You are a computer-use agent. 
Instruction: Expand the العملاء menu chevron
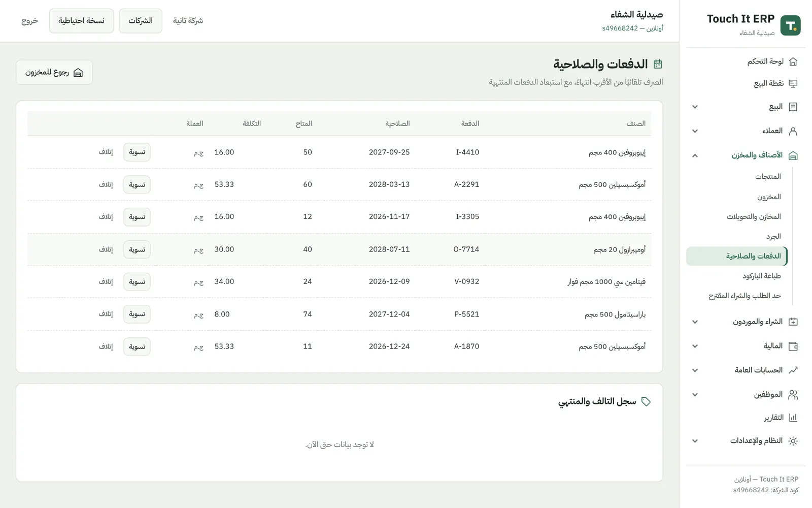[x=695, y=131]
